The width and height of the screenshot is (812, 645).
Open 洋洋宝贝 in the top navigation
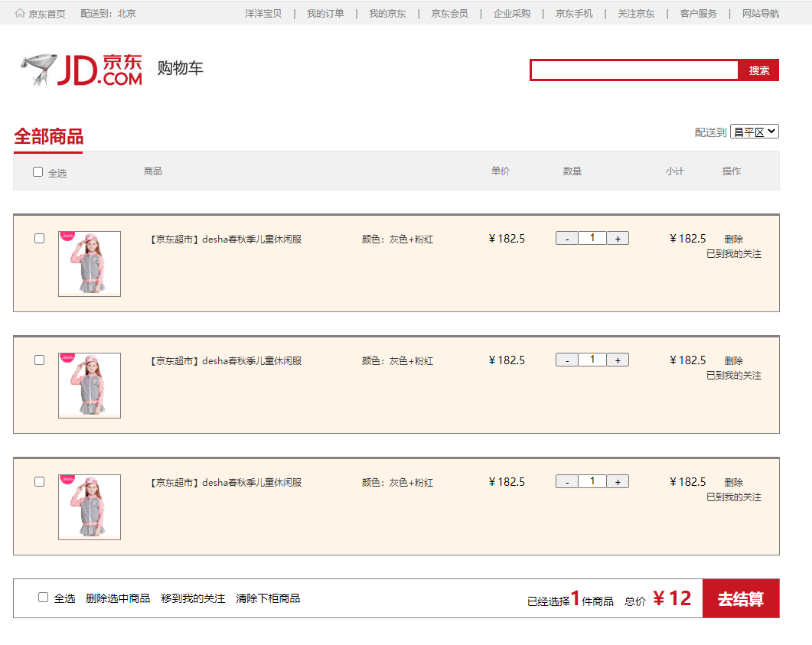[x=263, y=14]
